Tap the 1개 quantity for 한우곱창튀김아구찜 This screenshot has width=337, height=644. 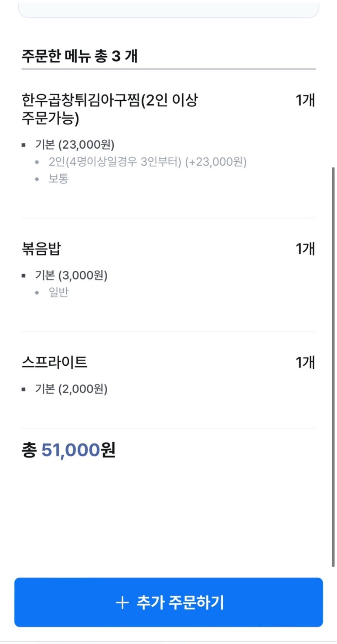coord(305,101)
